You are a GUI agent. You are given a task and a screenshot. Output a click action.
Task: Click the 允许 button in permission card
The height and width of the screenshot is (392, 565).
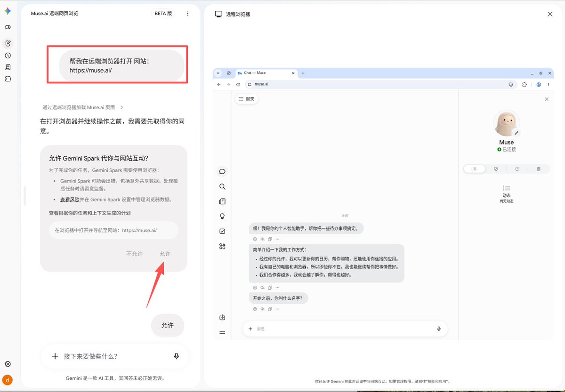tap(165, 254)
